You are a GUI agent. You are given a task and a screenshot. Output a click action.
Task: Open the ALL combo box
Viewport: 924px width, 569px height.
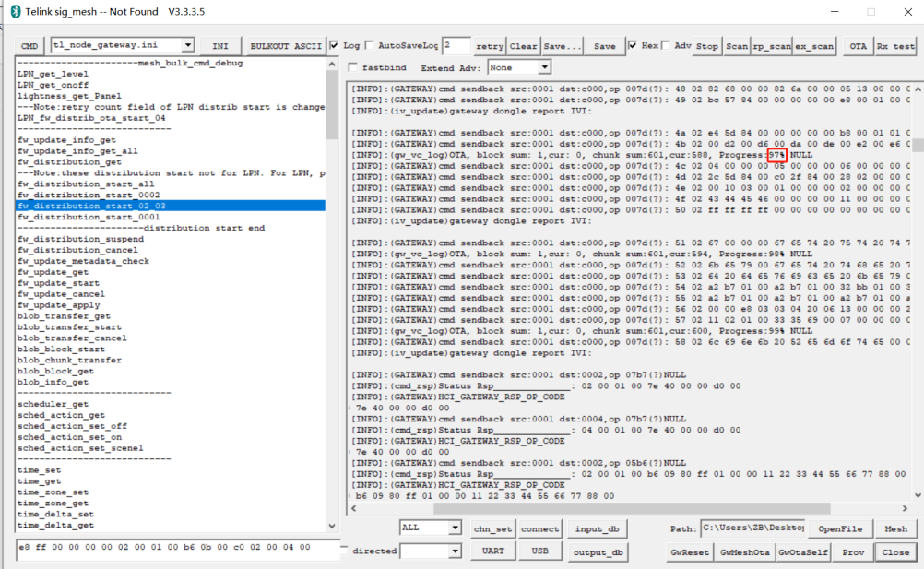pos(455,528)
